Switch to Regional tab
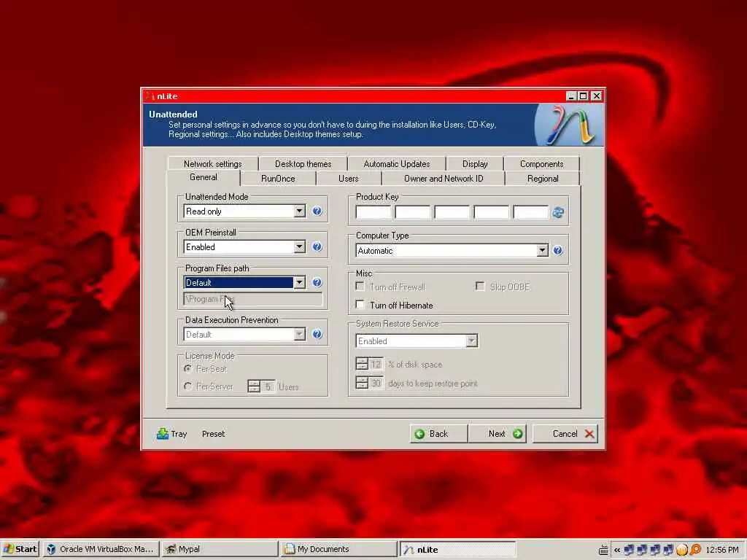 click(x=543, y=179)
